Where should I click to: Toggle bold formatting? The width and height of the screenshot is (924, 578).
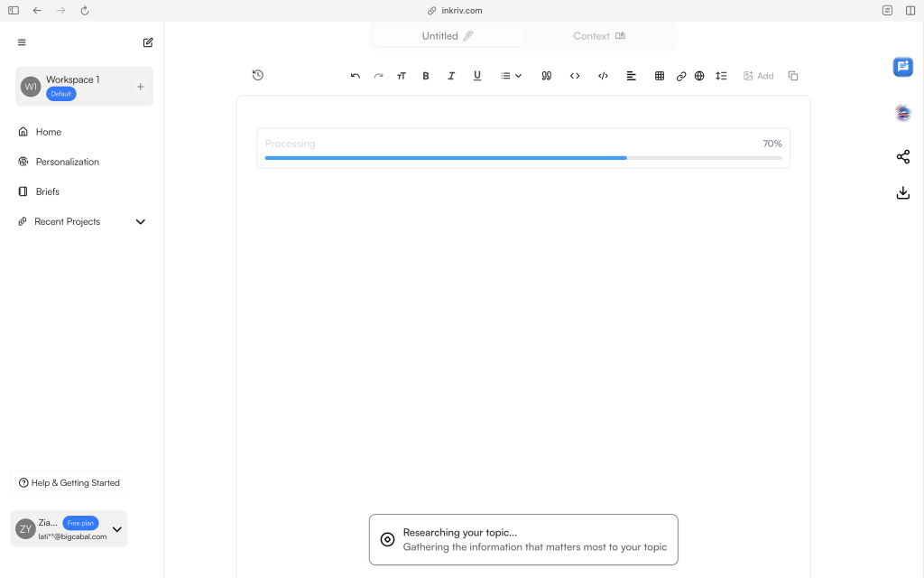pyautogui.click(x=426, y=76)
